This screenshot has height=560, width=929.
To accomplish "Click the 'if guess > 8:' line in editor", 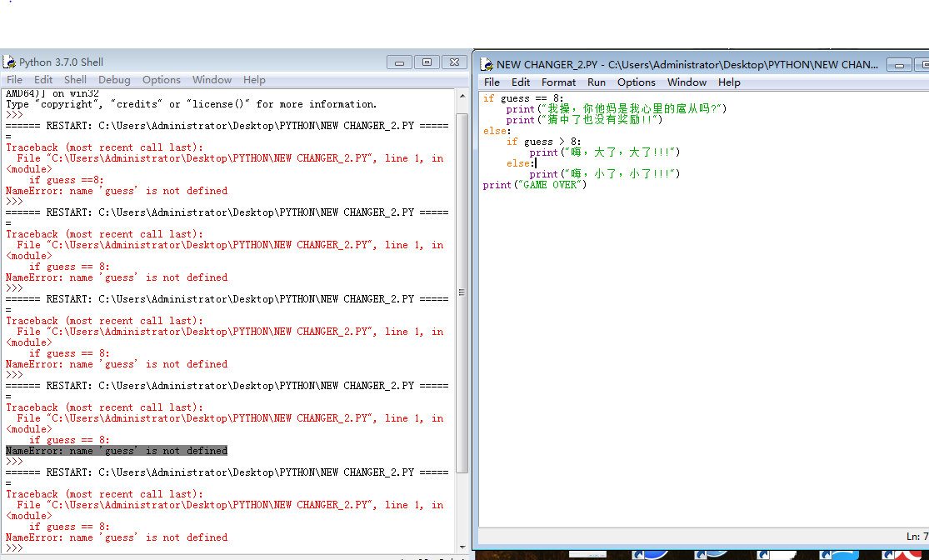I will (x=544, y=142).
